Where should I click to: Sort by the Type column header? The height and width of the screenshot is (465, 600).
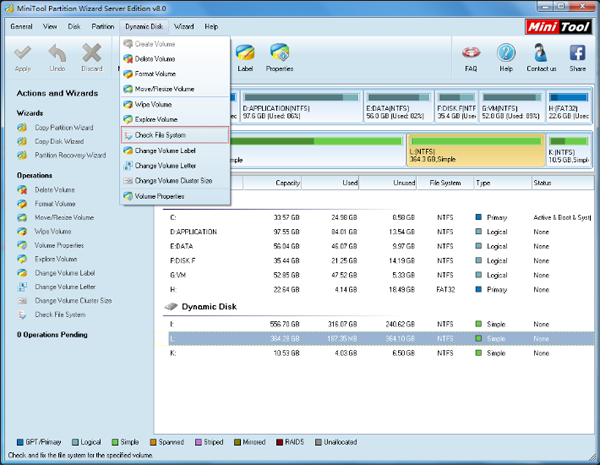coord(502,183)
